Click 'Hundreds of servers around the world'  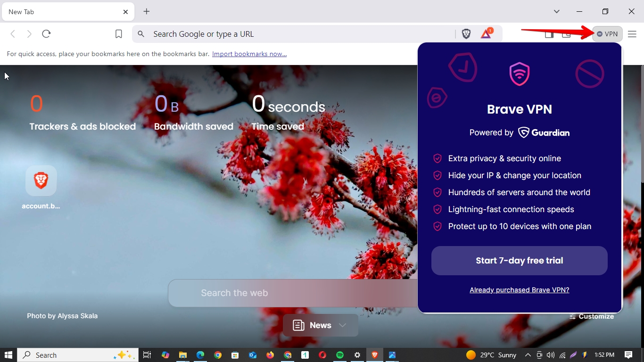pos(519,192)
